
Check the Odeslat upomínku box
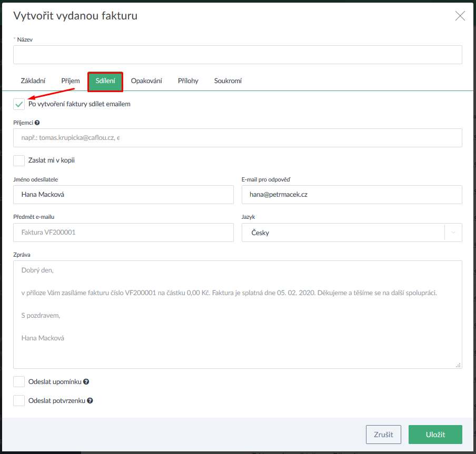(19, 382)
